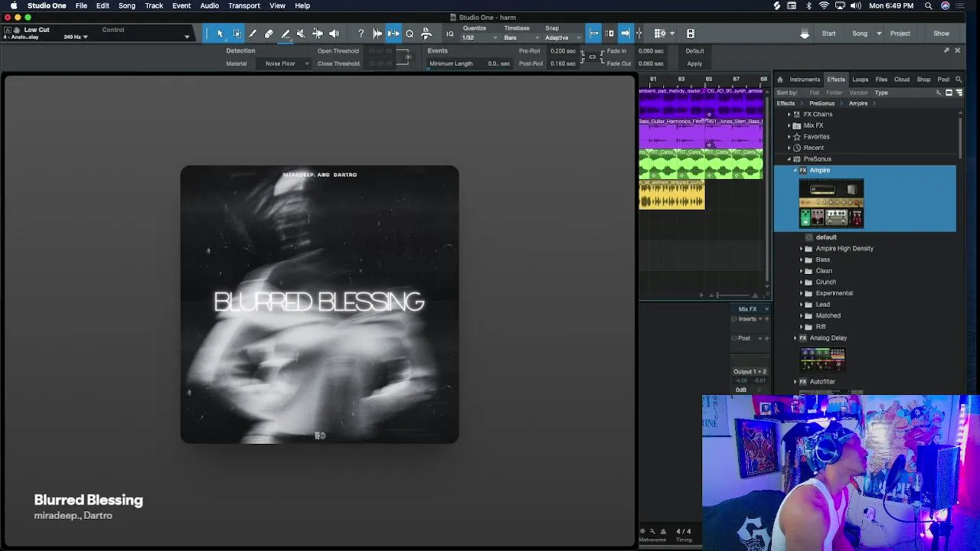Select the Range tool

tap(237, 34)
